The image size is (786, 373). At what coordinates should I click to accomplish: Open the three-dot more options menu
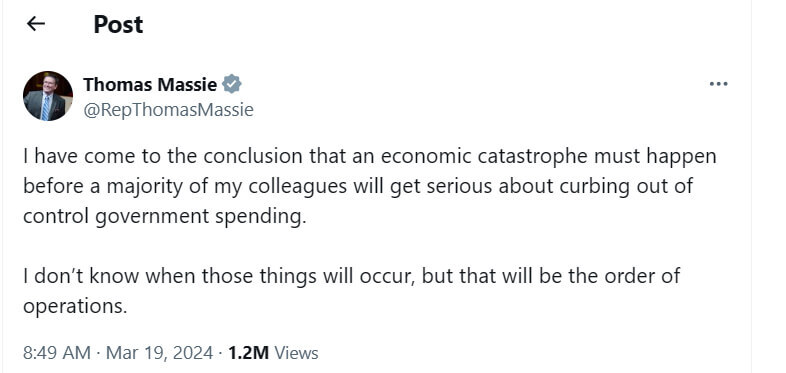tap(718, 84)
